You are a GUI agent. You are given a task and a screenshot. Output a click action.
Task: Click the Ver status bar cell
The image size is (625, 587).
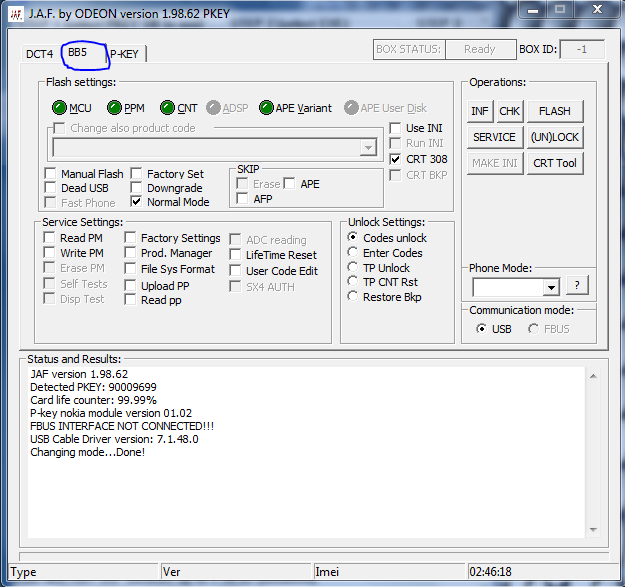click(x=236, y=572)
